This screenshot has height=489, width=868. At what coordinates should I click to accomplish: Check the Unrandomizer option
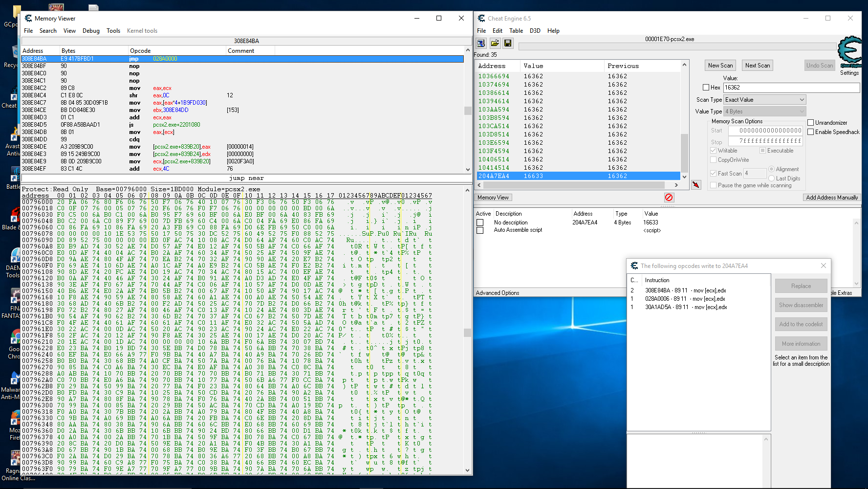[811, 123]
